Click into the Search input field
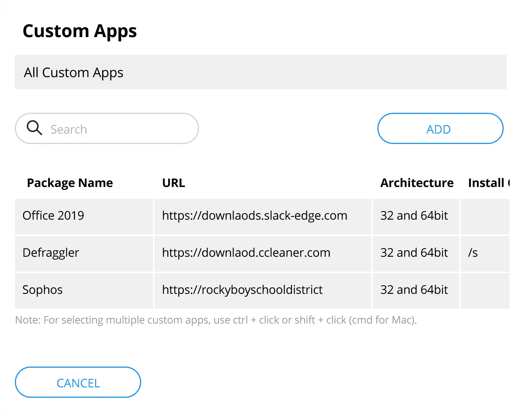523x420 pixels. (119, 129)
